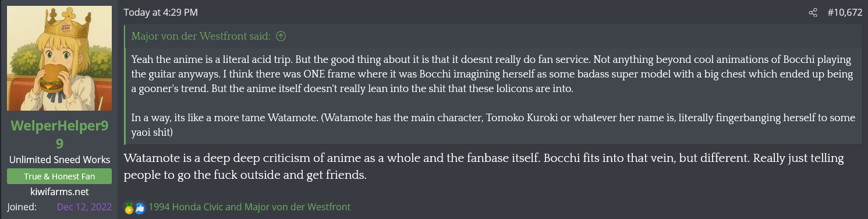Click "Major von der Westfront said:" quote header
Image resolution: width=868 pixels, height=219 pixels.
(201, 36)
